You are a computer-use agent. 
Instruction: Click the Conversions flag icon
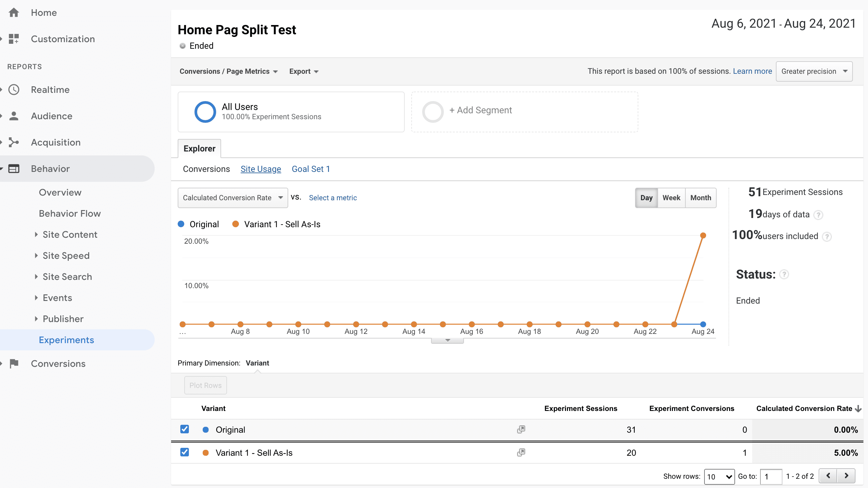point(14,364)
